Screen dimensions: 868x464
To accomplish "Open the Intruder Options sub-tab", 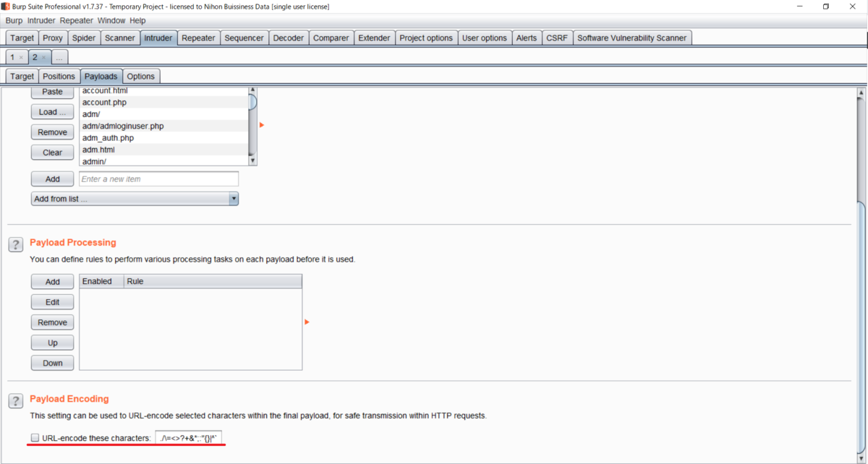I will click(x=141, y=76).
